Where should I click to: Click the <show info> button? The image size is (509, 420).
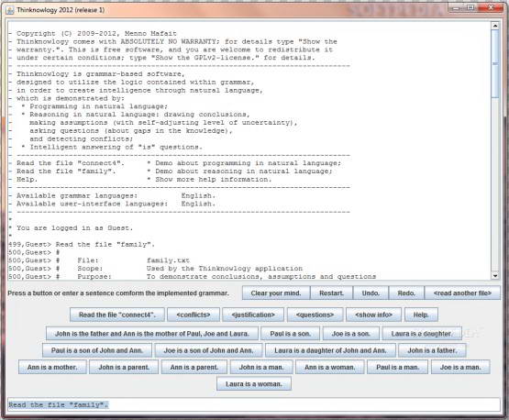pyautogui.click(x=373, y=315)
